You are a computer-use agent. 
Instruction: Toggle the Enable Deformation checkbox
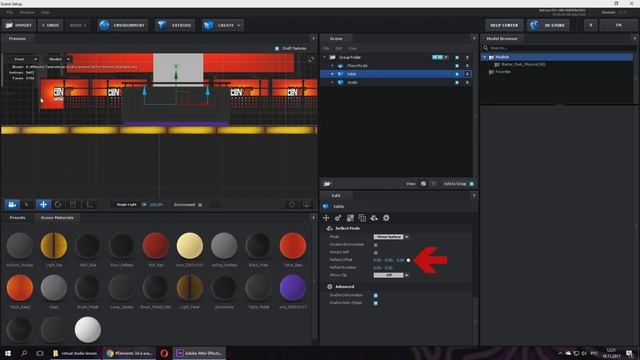coord(376,295)
